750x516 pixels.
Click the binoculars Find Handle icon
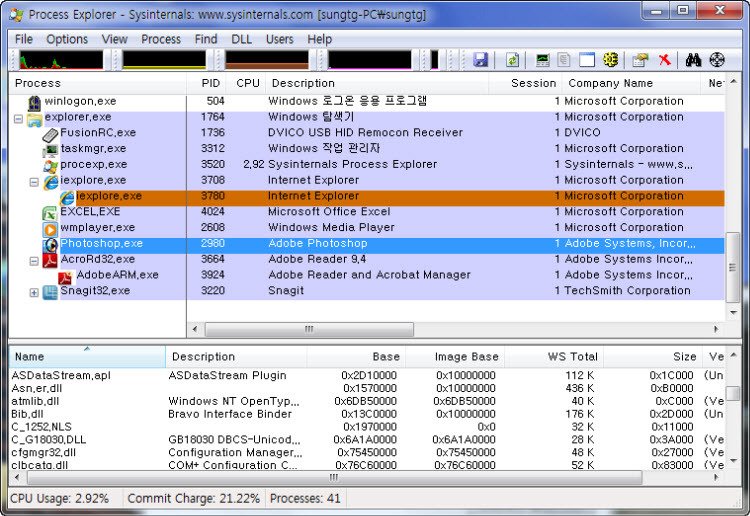tap(693, 60)
